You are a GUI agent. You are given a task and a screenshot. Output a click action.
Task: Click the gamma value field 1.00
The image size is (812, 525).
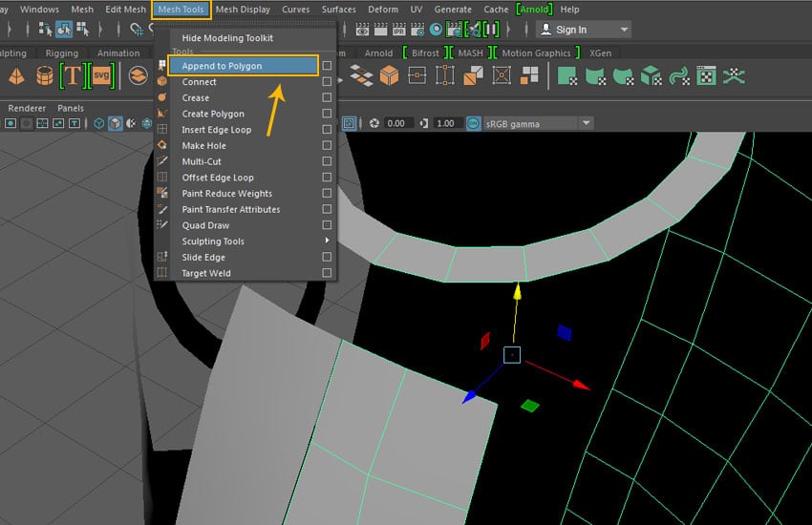click(447, 123)
